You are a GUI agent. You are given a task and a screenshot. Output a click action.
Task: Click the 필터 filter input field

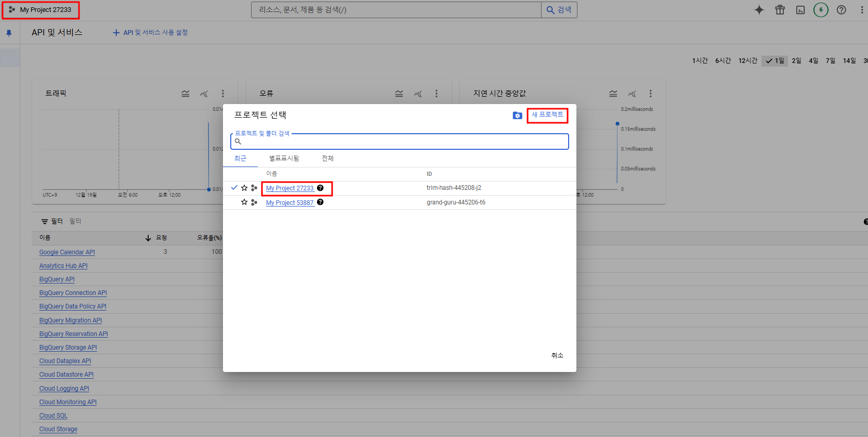(75, 222)
